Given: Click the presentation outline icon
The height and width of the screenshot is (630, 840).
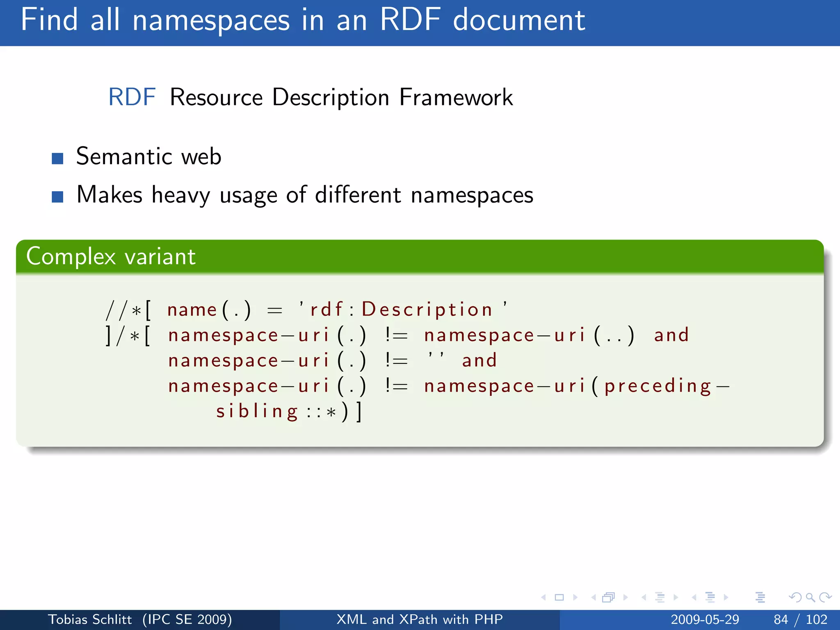Looking at the screenshot, I should [x=760, y=598].
